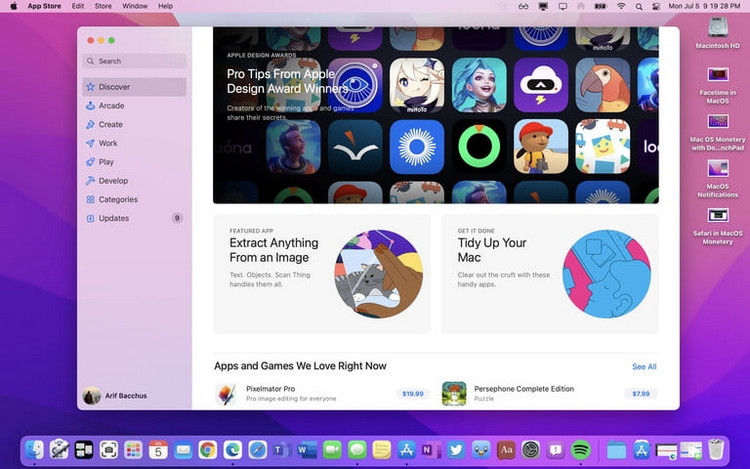Select the blue-haired character app icon
This screenshot has width=750, height=469.
[x=479, y=85]
